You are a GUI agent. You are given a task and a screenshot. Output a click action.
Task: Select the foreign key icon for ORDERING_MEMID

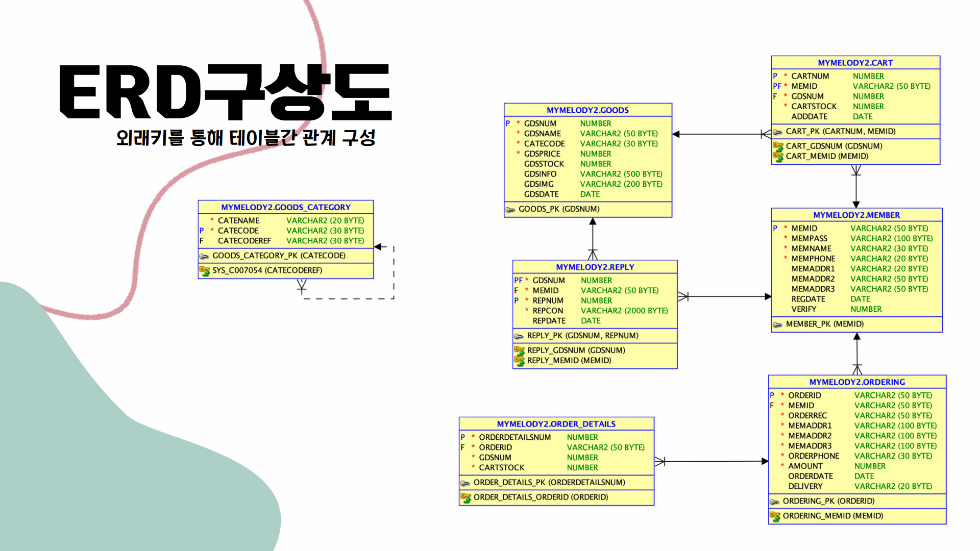click(x=775, y=516)
